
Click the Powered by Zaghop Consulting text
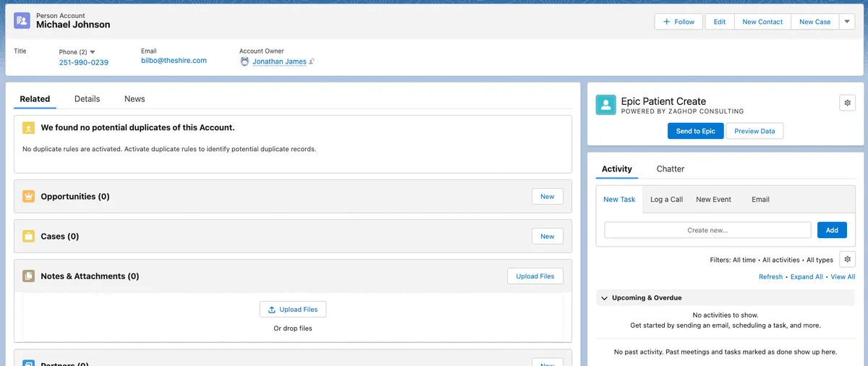(682, 111)
